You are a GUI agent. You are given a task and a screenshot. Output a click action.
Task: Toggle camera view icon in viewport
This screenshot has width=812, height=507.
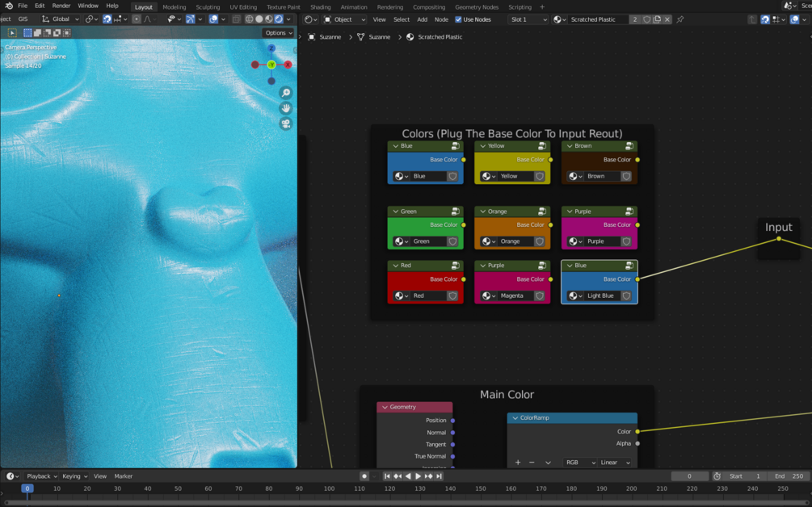pyautogui.click(x=286, y=124)
